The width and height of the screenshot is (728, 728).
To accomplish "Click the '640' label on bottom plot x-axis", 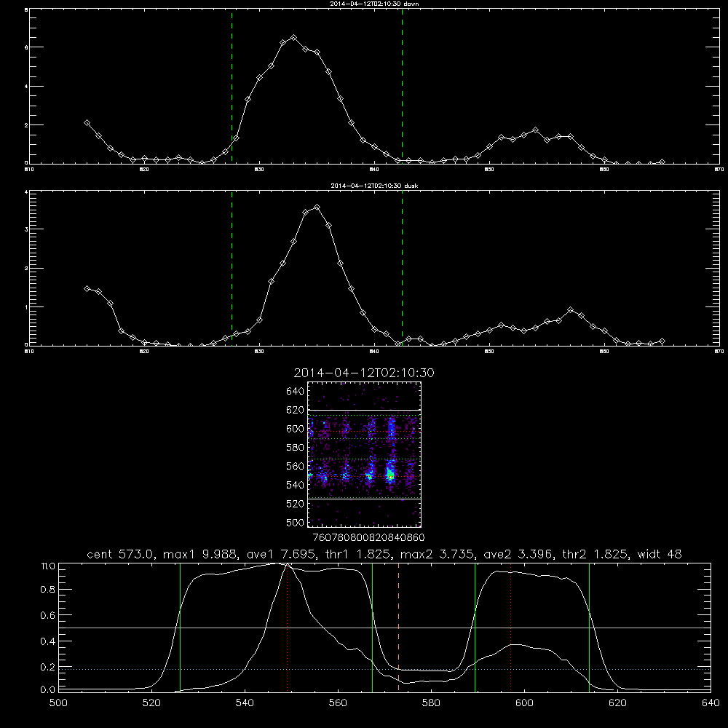I will pyautogui.click(x=711, y=703).
